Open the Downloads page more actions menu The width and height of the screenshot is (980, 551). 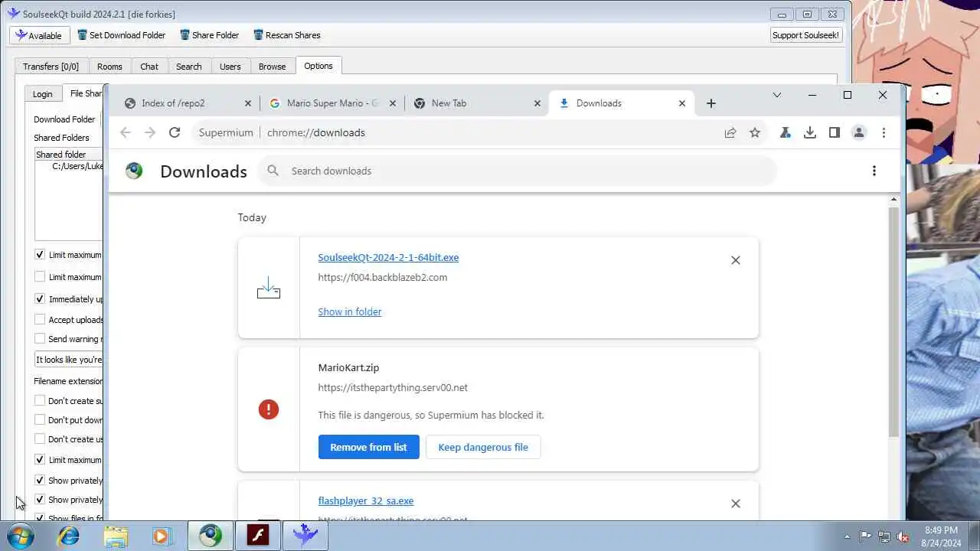pos(874,171)
